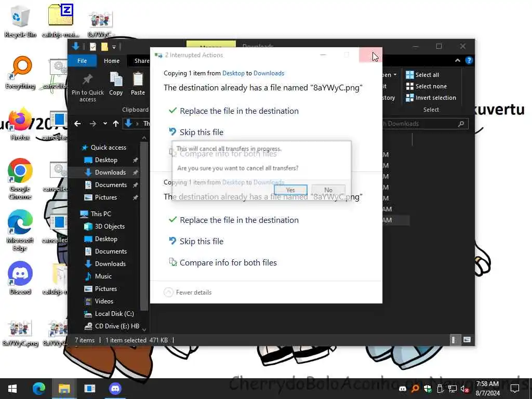This screenshot has height=399, width=532.
Task: Choose No in the cancel transfers prompt
Action: click(328, 190)
